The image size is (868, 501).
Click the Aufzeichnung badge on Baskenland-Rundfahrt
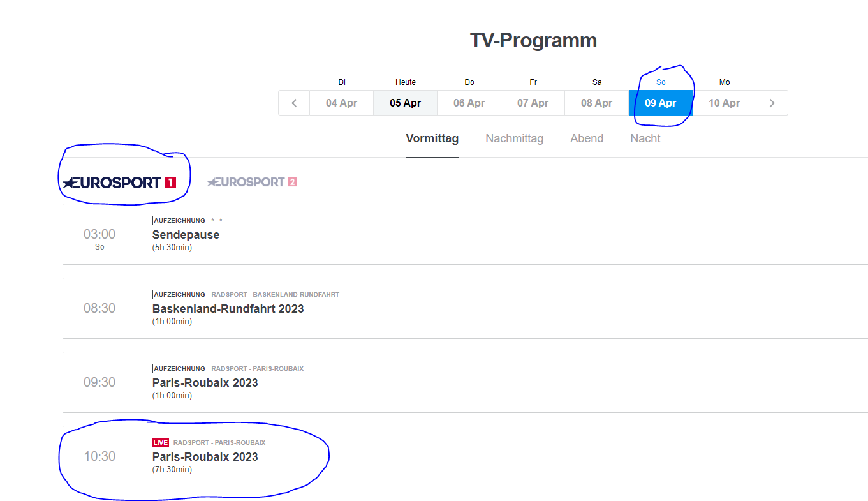tap(179, 294)
